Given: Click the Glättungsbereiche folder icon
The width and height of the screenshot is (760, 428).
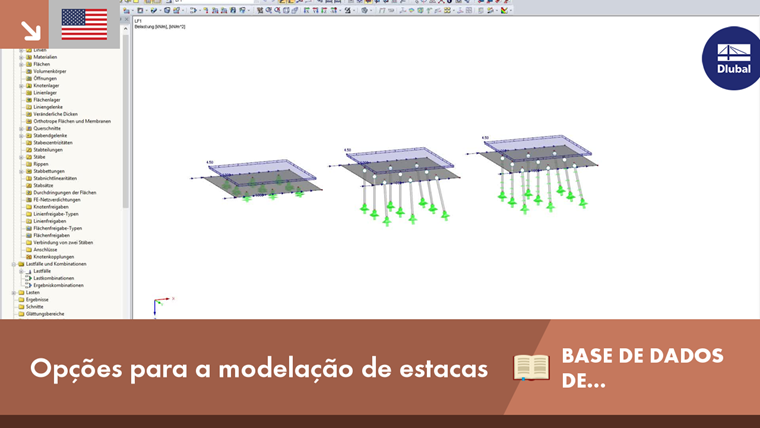Looking at the screenshot, I should coord(21,314).
